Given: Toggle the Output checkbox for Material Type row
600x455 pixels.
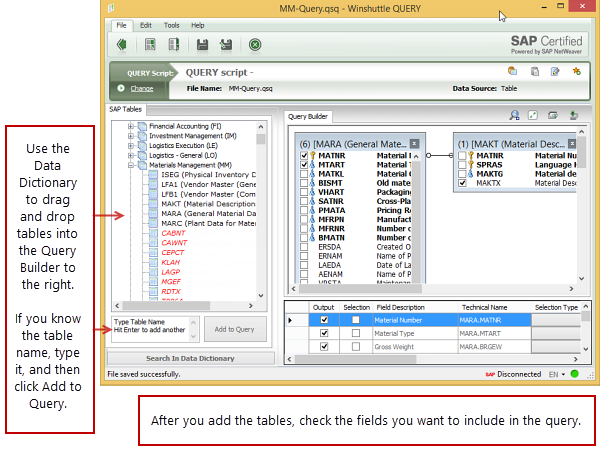Looking at the screenshot, I should (x=324, y=333).
